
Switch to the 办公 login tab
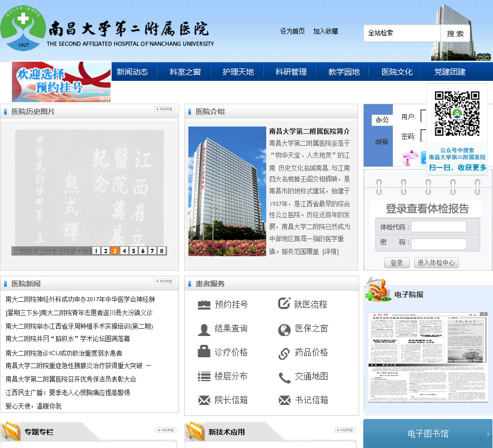coord(382,120)
